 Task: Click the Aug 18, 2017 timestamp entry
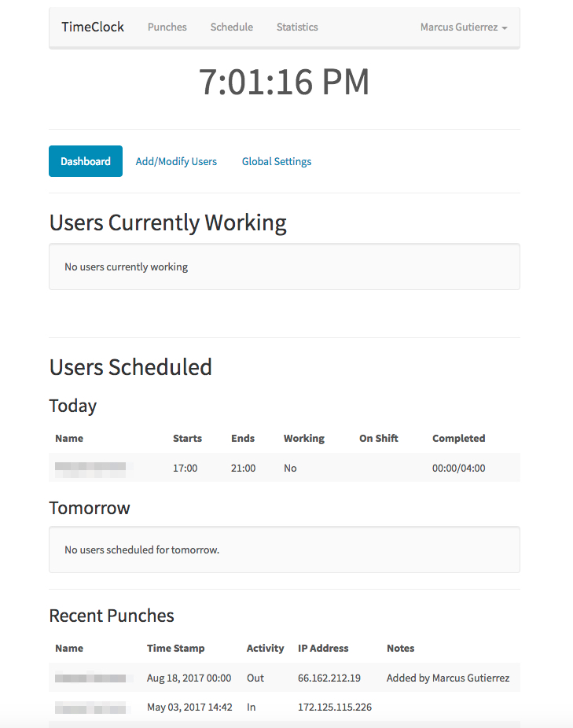[x=189, y=677]
